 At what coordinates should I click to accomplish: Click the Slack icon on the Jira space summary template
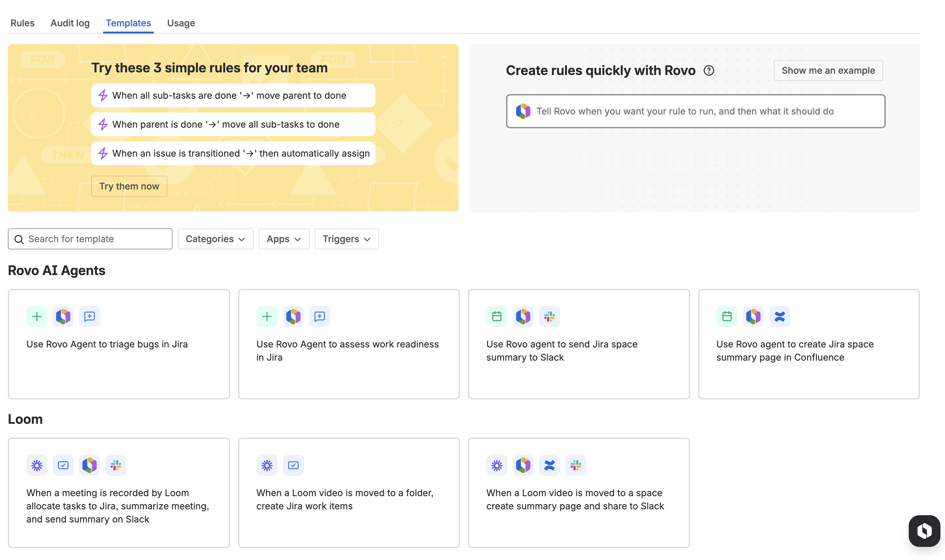pos(549,316)
